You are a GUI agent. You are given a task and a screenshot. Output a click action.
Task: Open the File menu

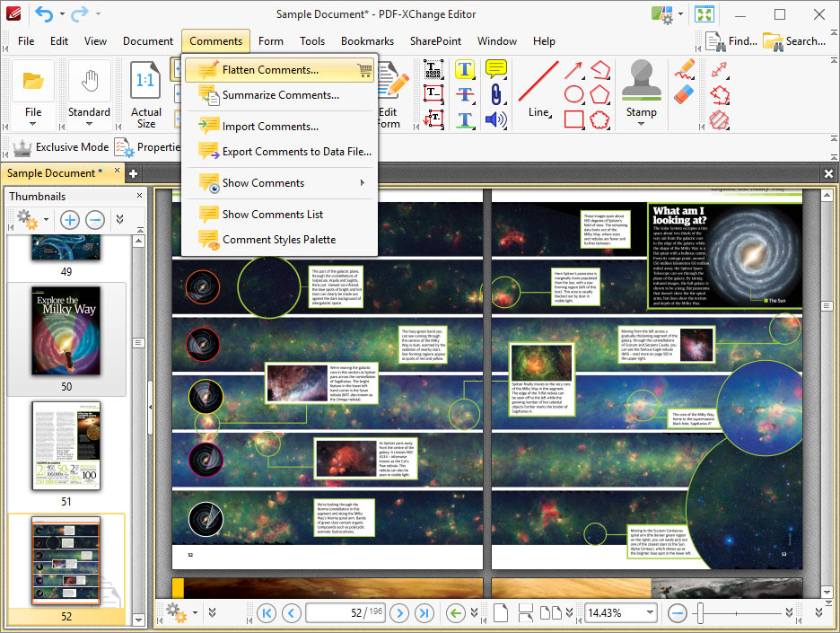pyautogui.click(x=26, y=41)
